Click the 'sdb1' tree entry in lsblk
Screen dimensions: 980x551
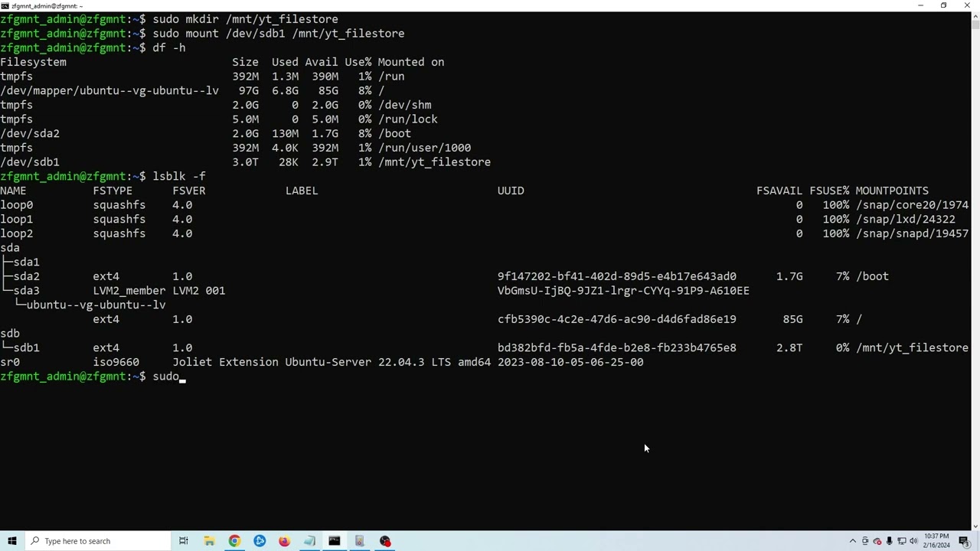tap(26, 348)
